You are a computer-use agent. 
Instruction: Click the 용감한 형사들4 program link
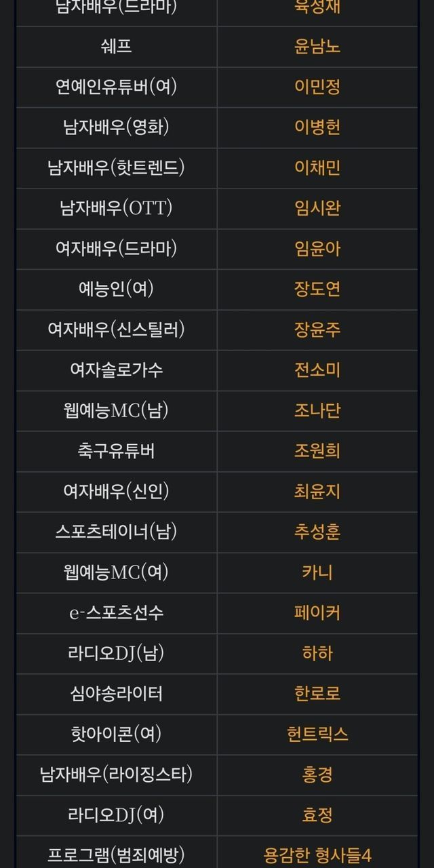[317, 855]
